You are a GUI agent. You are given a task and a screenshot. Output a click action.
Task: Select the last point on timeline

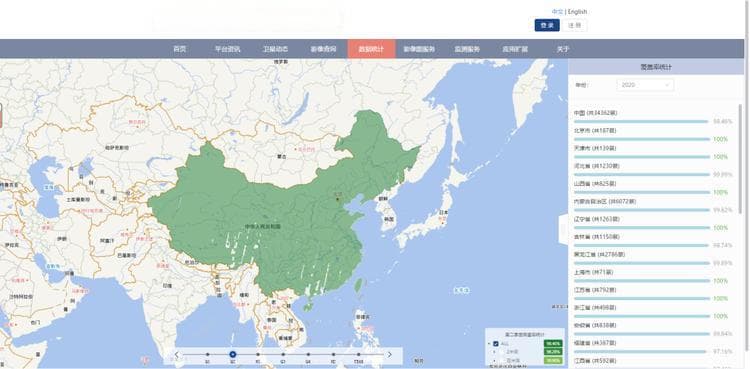click(358, 355)
